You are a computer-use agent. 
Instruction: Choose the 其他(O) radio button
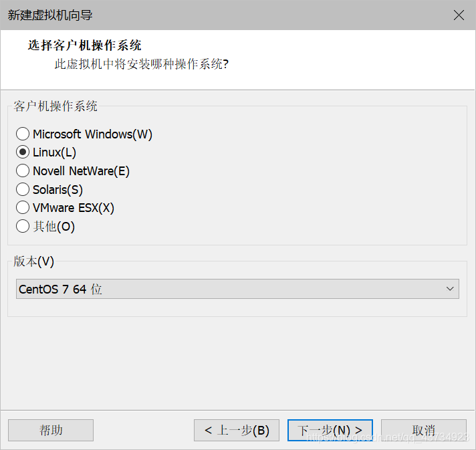tap(23, 226)
